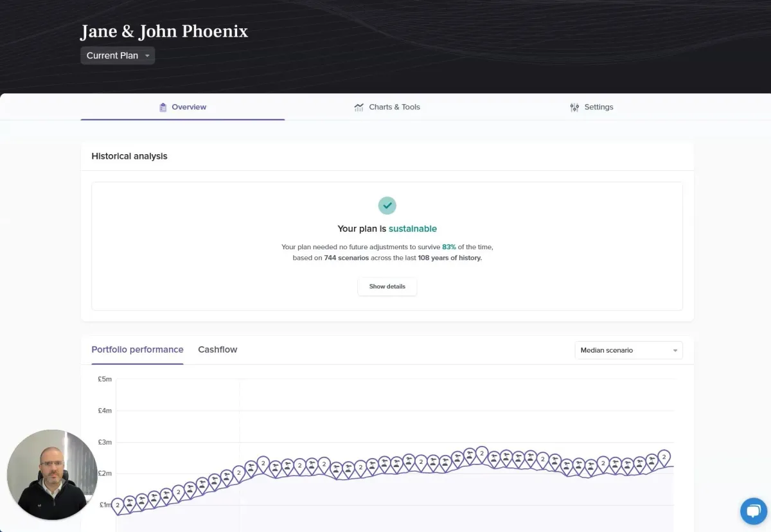
Task: Click the green checkmark above the sustainability message
Action: coord(387,206)
